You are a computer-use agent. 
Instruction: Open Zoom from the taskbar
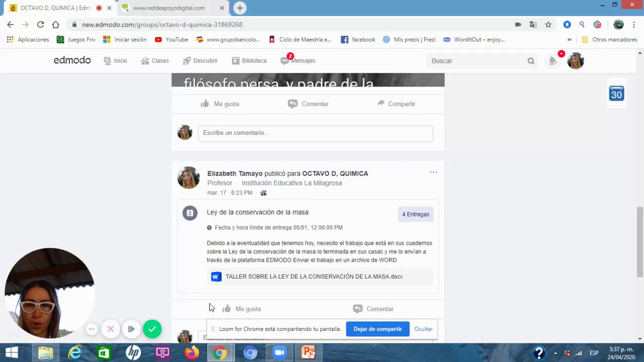[279, 352]
